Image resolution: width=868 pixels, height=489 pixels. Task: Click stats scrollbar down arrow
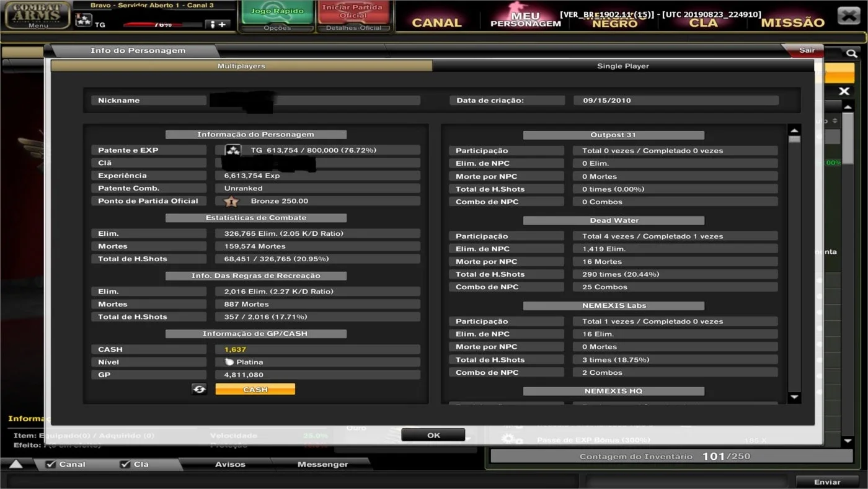pyautogui.click(x=794, y=397)
